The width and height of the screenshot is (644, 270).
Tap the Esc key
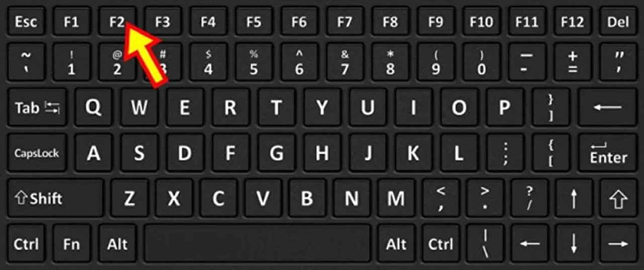tap(25, 22)
